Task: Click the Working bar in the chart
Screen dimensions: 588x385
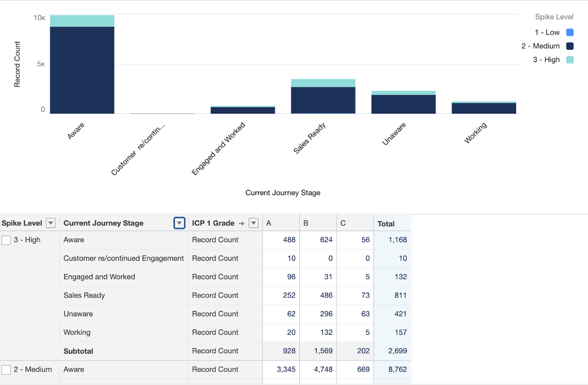Action: click(484, 108)
